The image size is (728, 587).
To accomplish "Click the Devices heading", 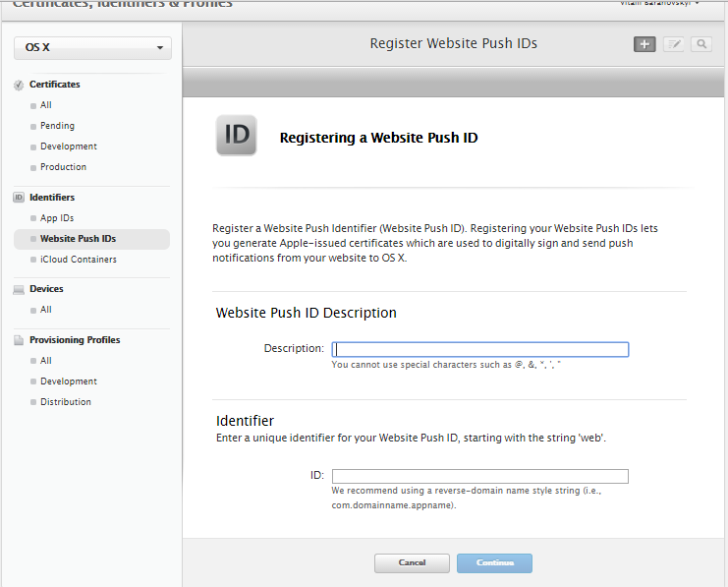I will tap(46, 289).
